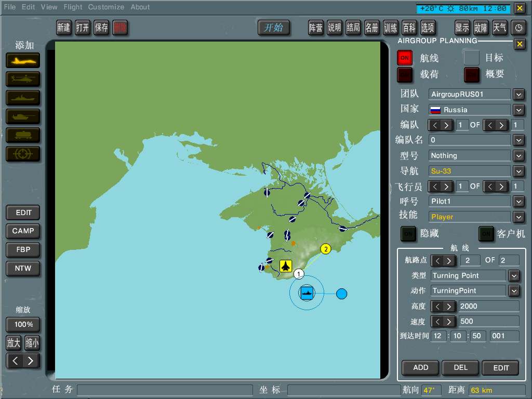
Task: Select the add tank vehicle icon
Action: [23, 116]
